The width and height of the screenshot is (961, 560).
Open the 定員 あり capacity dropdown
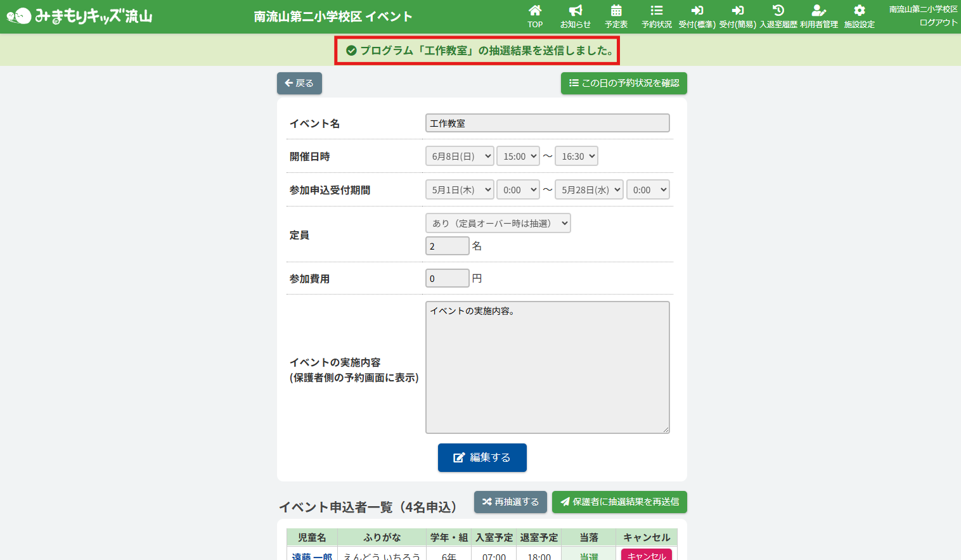[498, 223]
